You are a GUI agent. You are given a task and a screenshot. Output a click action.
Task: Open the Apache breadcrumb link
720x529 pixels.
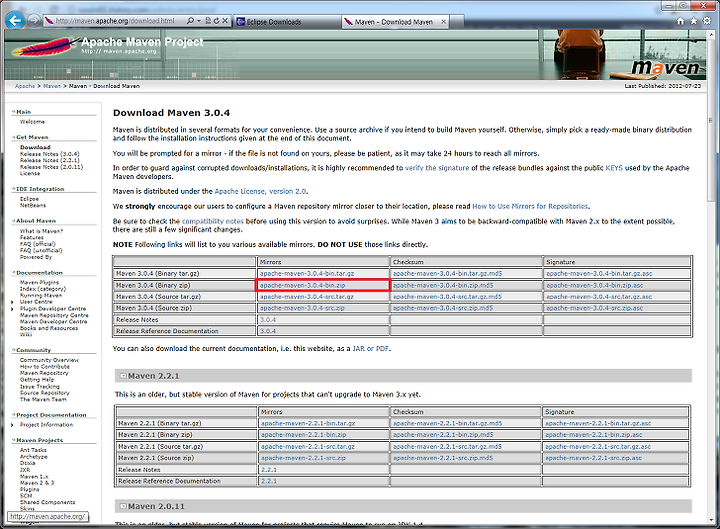pyautogui.click(x=25, y=86)
